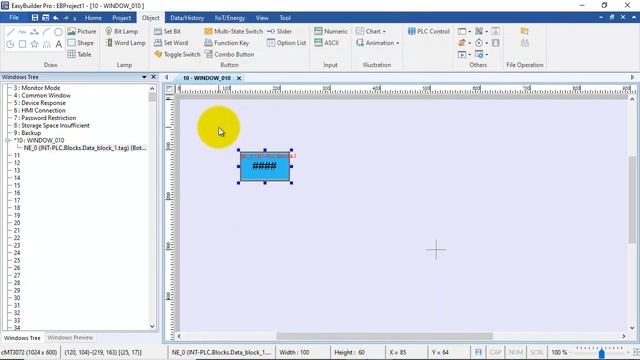640x360 pixels.
Task: Open the quick access toolbar customize arrow
Action: 74,18
